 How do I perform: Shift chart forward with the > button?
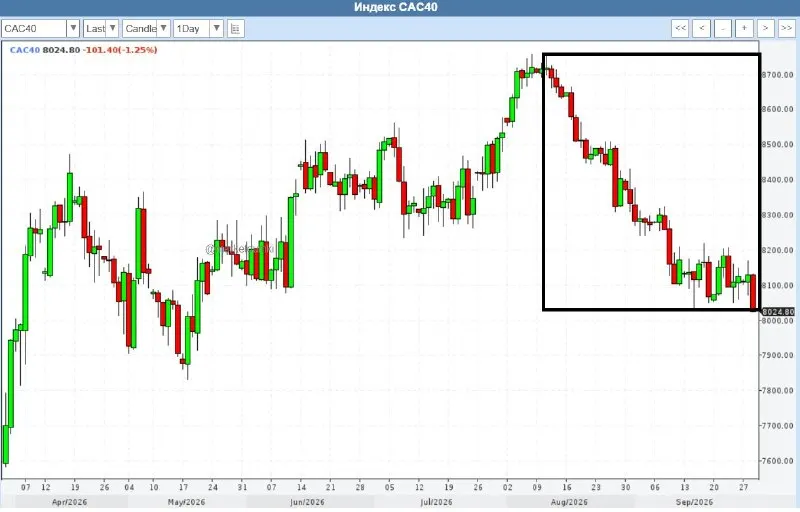coord(765,29)
